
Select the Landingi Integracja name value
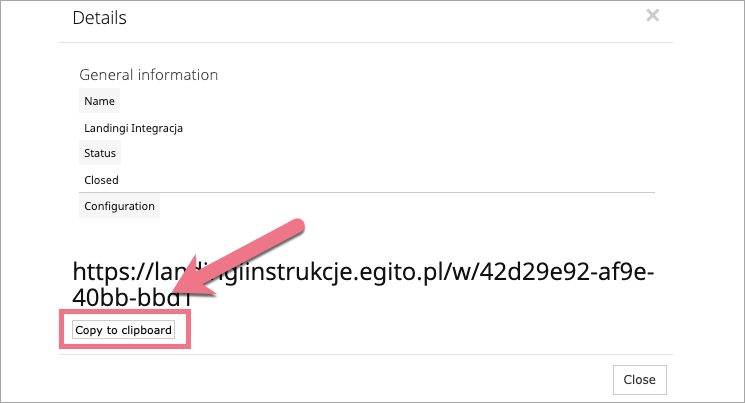pyautogui.click(x=133, y=128)
